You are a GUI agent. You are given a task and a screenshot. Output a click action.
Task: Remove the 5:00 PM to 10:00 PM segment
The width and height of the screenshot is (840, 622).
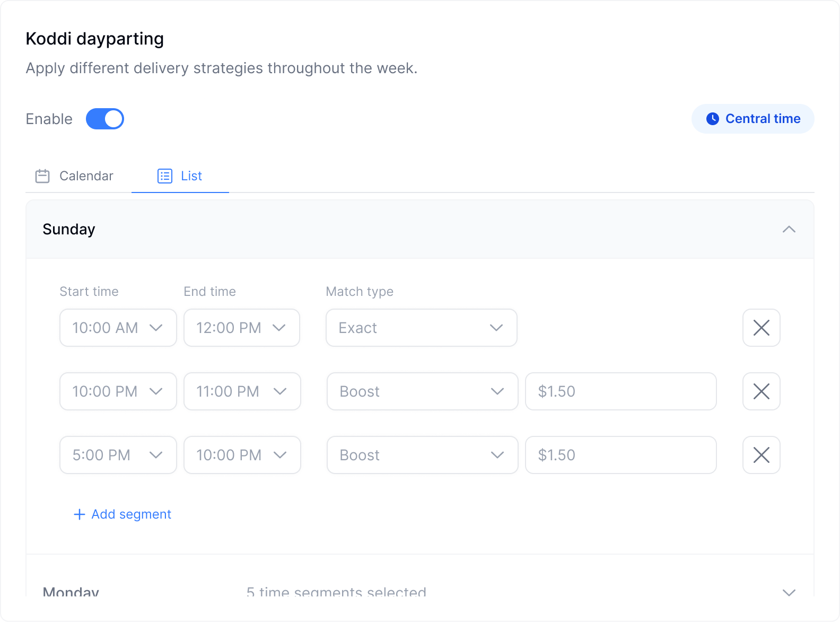(x=762, y=455)
